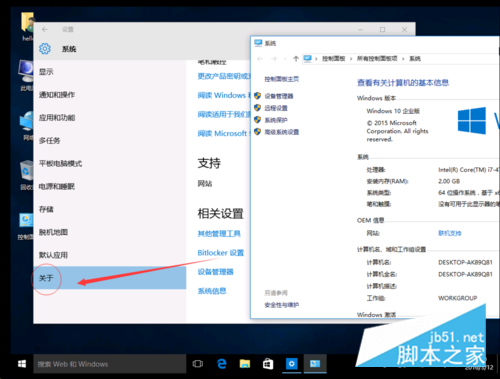Click the shield icon beside 高级系统设置
The image size is (500, 379).
click(257, 132)
